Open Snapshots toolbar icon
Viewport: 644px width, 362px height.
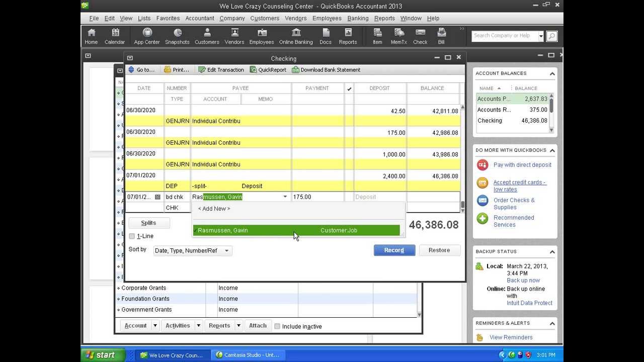(177, 36)
